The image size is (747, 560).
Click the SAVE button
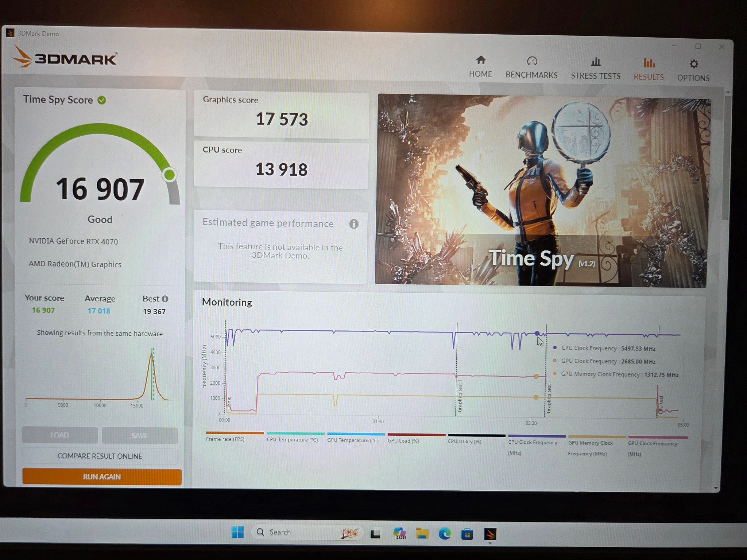tap(140, 435)
